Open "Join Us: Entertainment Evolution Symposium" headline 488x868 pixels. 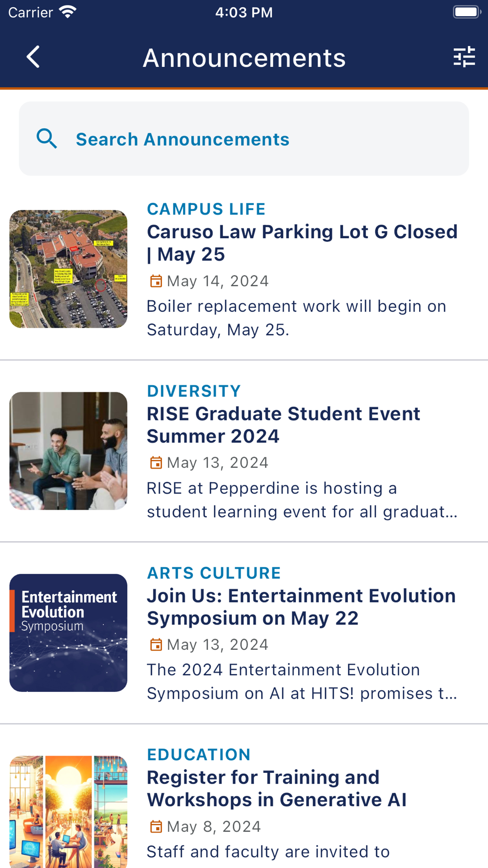(301, 607)
